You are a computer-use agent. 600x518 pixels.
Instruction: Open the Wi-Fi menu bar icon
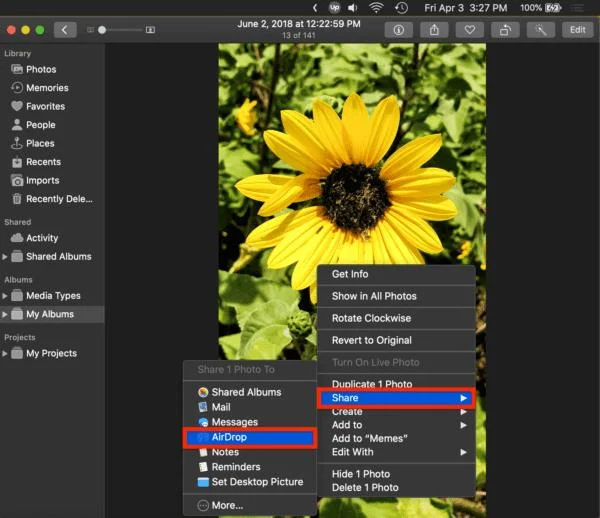[376, 8]
